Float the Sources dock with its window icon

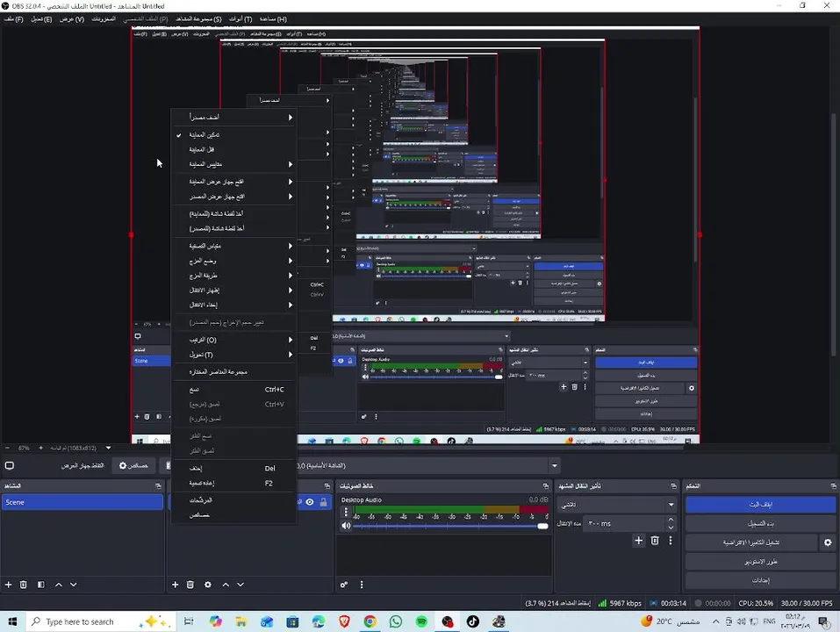click(327, 485)
